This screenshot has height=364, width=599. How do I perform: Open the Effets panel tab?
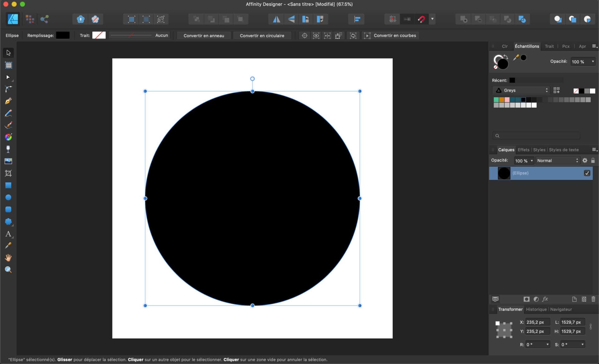coord(524,150)
